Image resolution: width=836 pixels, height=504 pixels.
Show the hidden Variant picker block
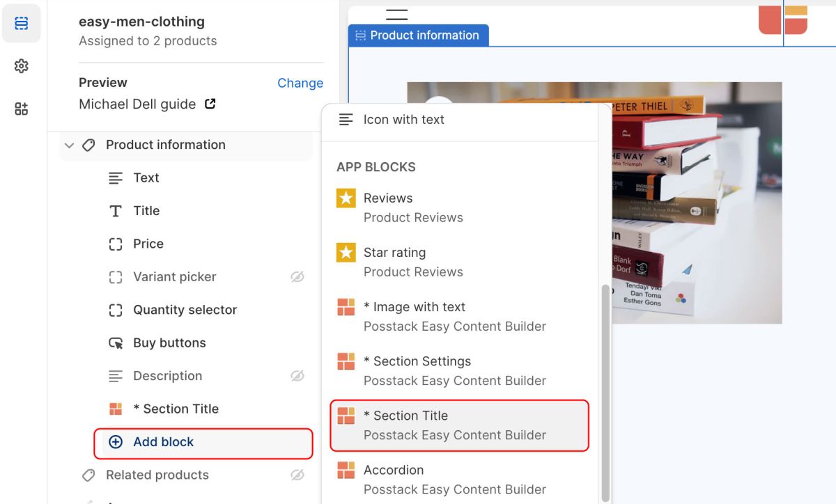click(x=297, y=277)
